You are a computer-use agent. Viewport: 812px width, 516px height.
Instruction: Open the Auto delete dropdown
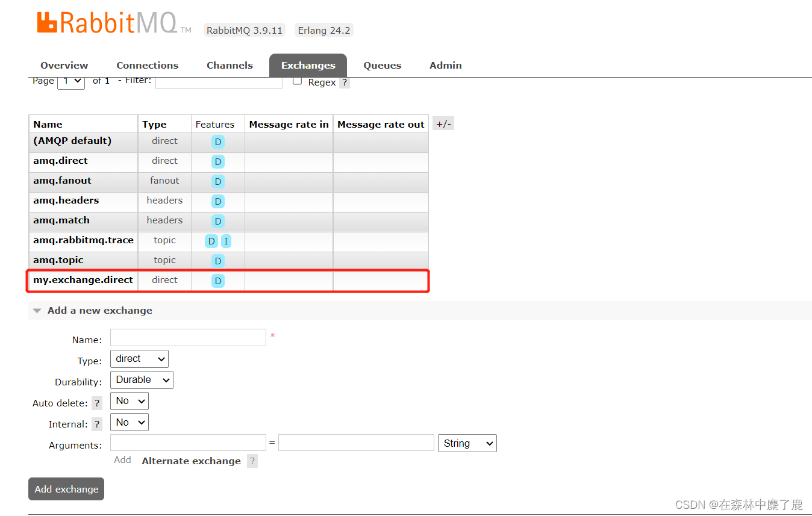[x=130, y=401]
